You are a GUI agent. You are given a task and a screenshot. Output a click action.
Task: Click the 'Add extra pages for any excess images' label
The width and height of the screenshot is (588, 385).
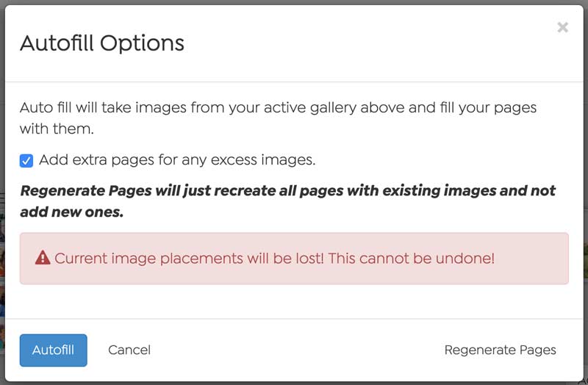(177, 160)
